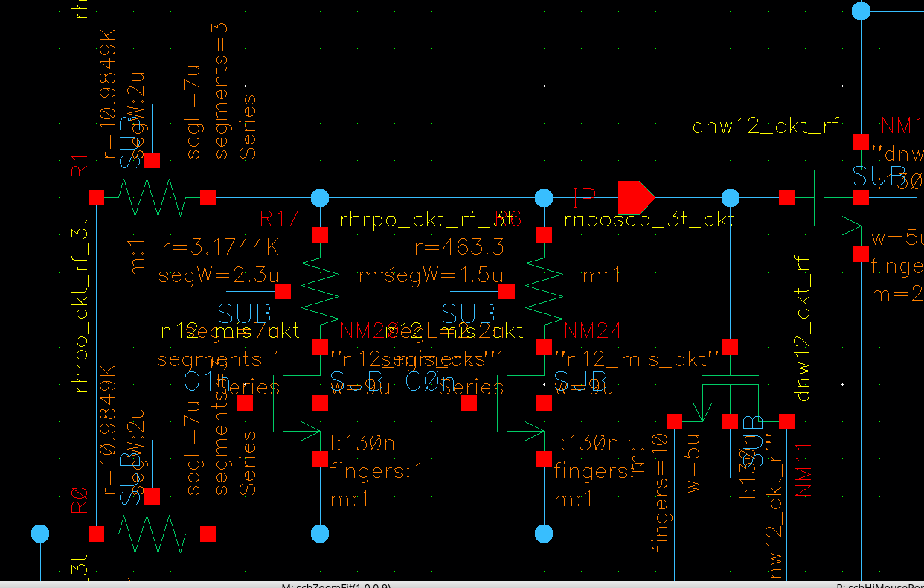Select the vertical "fingers=10" text
This screenshot has height=588, width=924.
[658, 493]
